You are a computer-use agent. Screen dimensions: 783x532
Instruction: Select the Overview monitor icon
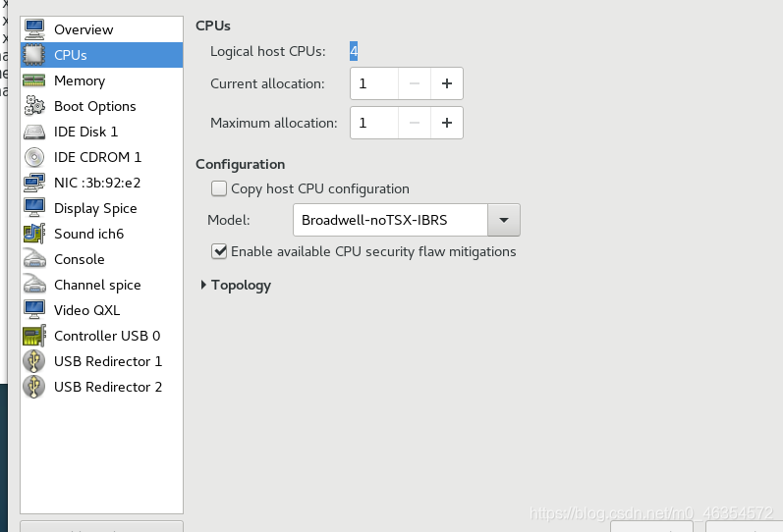pos(34,29)
